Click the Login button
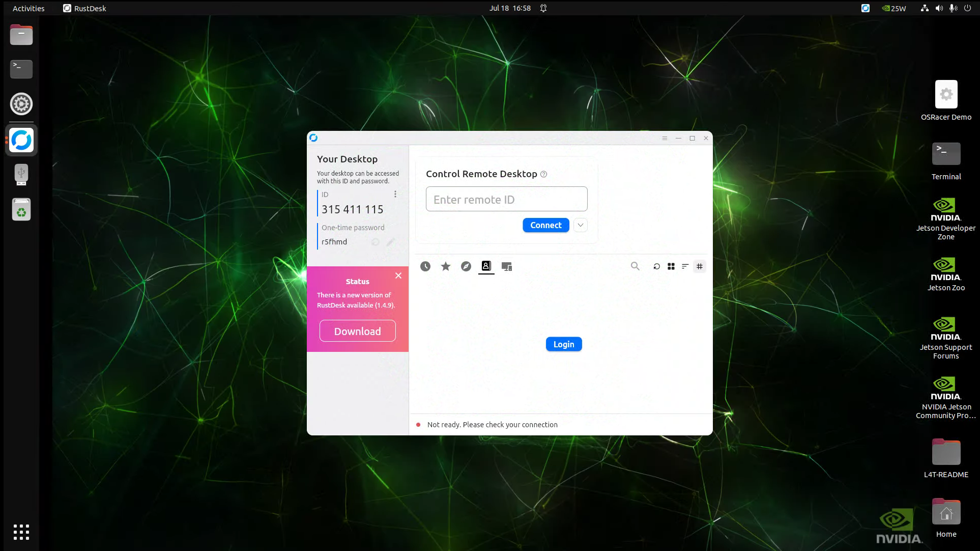 [x=564, y=344]
